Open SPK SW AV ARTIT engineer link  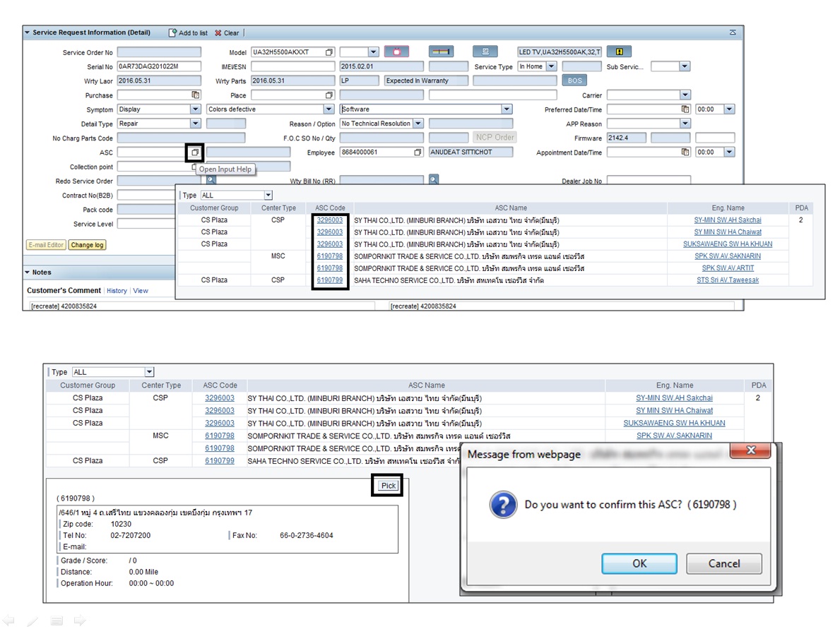point(728,268)
